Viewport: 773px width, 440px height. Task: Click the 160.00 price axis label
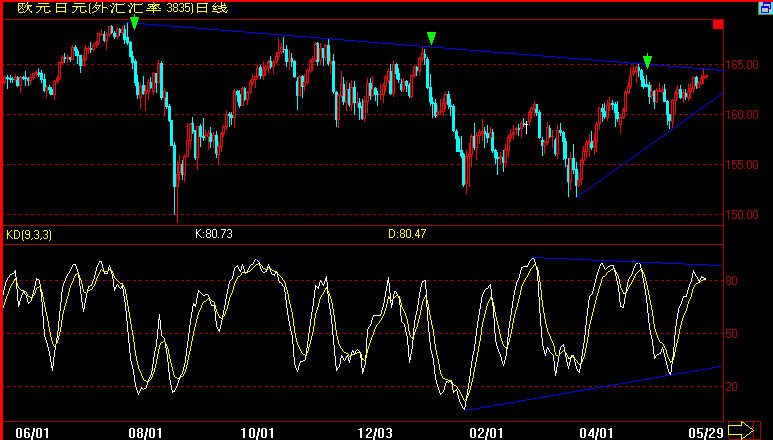tap(741, 114)
